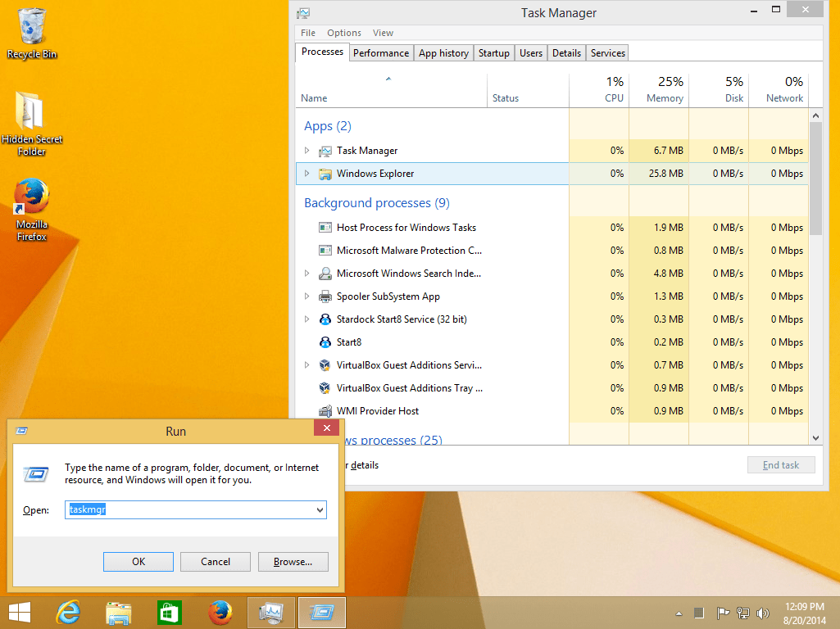This screenshot has height=629, width=840.
Task: Expand VirtualBox Guest Additions Service row
Action: pos(307,365)
